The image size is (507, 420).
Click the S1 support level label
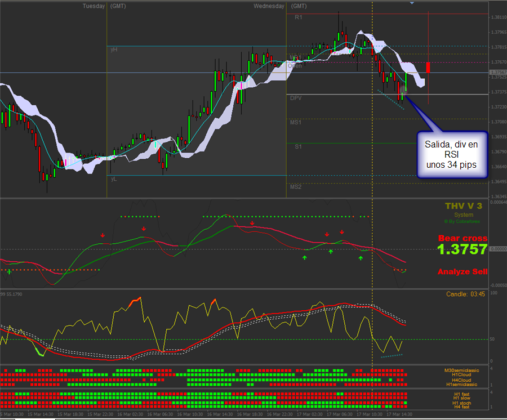pyautogui.click(x=298, y=147)
